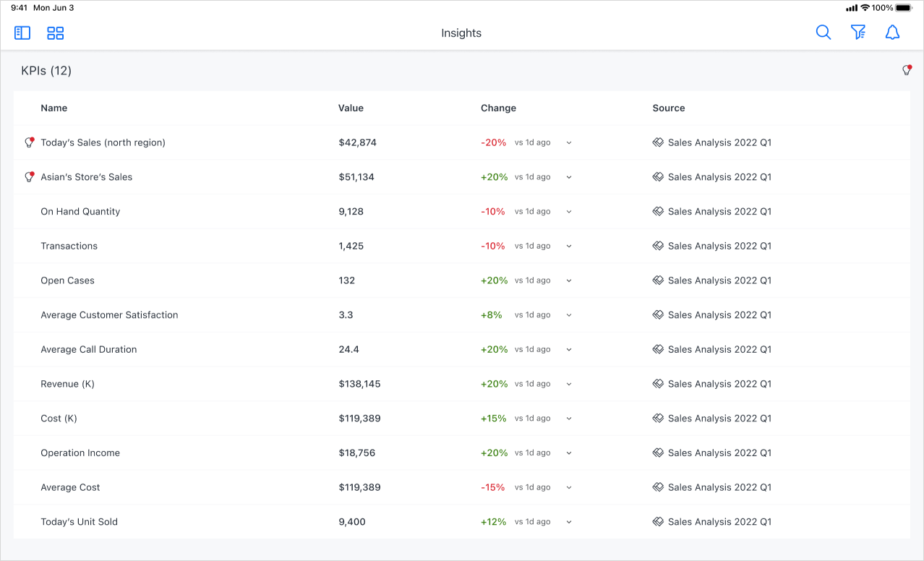
Task: Click lightbulb icon for Today's Sales row
Action: (x=29, y=142)
